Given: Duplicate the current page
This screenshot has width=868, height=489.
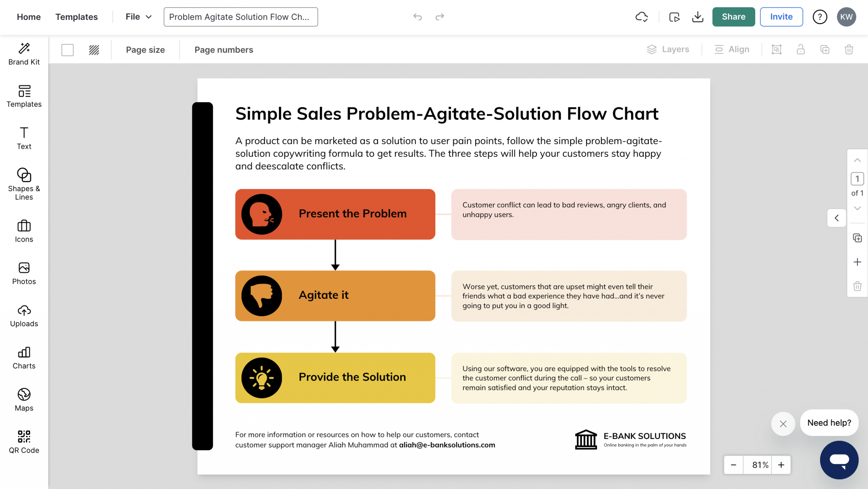Looking at the screenshot, I should [857, 238].
